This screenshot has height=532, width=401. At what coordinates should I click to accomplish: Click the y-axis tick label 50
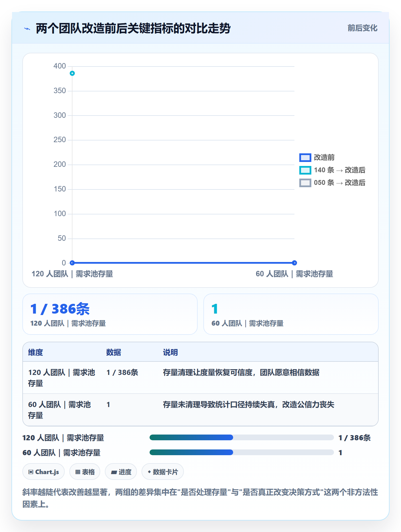pyautogui.click(x=62, y=238)
